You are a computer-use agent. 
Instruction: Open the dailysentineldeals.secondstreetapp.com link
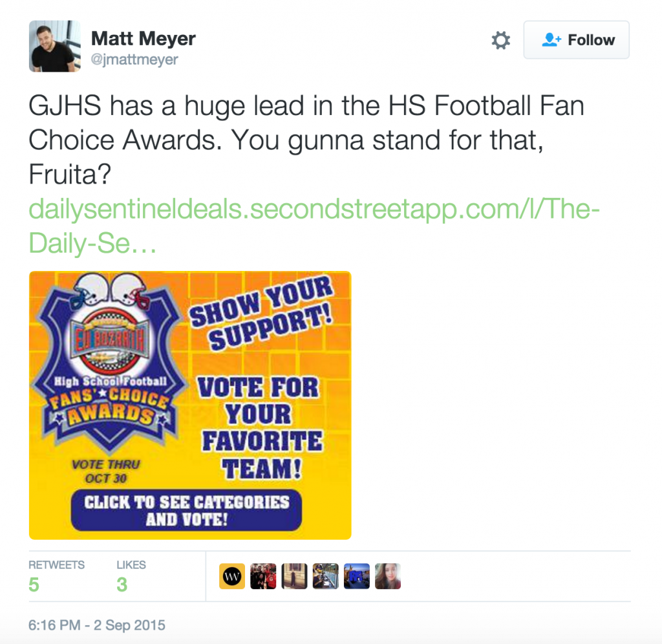coord(314,226)
